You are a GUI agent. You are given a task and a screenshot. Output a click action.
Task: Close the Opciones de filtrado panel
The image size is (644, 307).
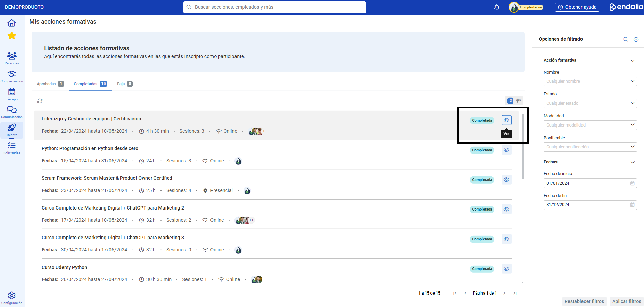click(636, 39)
